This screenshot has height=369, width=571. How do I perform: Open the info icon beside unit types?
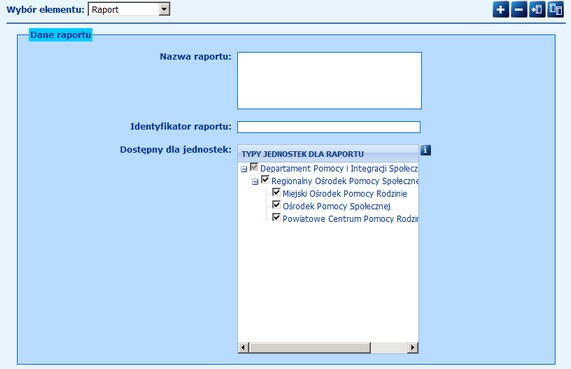[x=426, y=150]
